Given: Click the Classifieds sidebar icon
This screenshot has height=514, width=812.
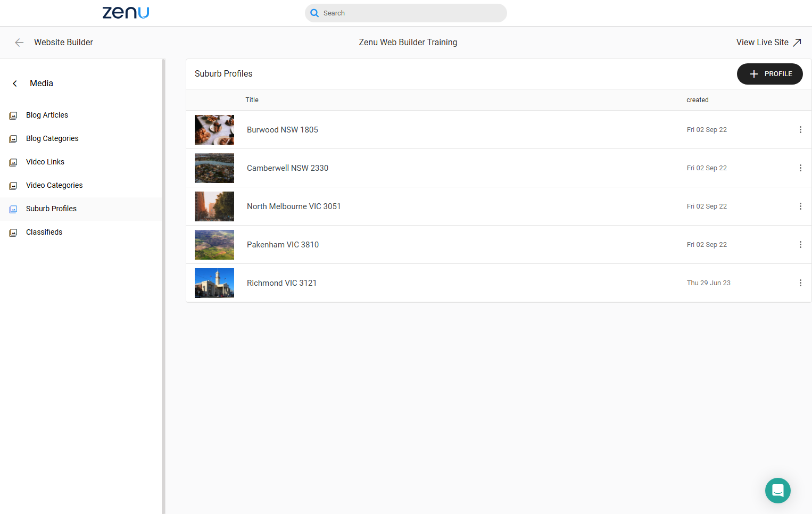Looking at the screenshot, I should (x=13, y=233).
